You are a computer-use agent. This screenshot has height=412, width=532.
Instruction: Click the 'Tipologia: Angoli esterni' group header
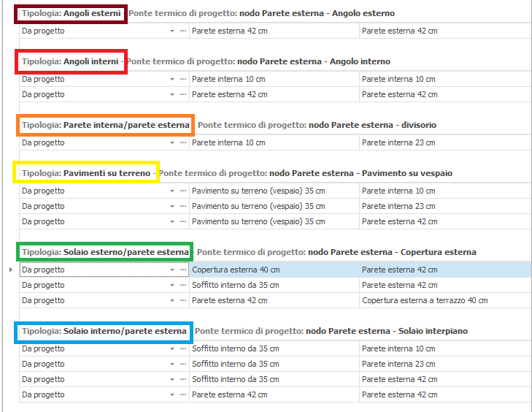pyautogui.click(x=71, y=14)
